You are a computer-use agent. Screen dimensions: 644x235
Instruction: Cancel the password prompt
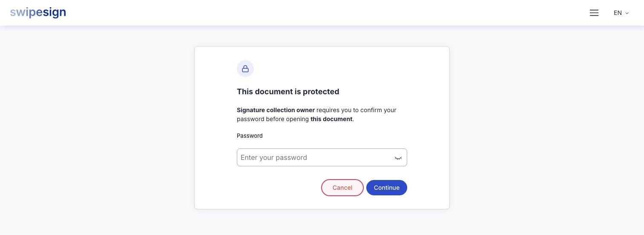click(342, 188)
